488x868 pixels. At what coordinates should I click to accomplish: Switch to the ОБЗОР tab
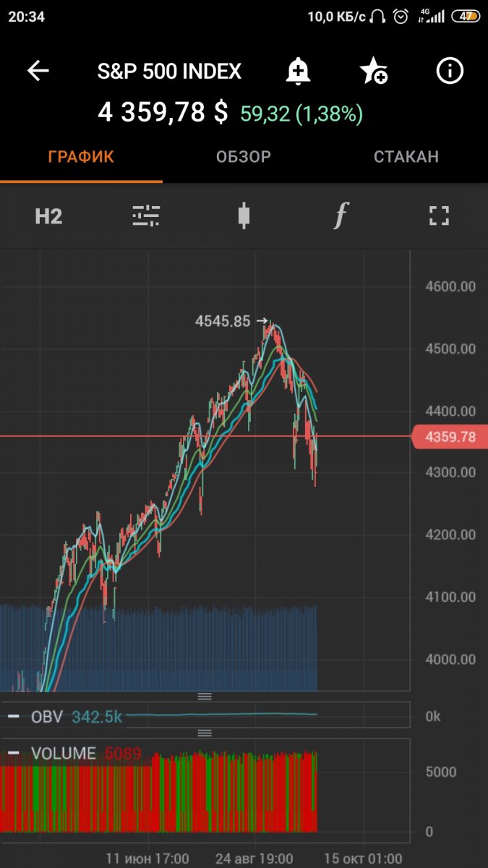(244, 157)
